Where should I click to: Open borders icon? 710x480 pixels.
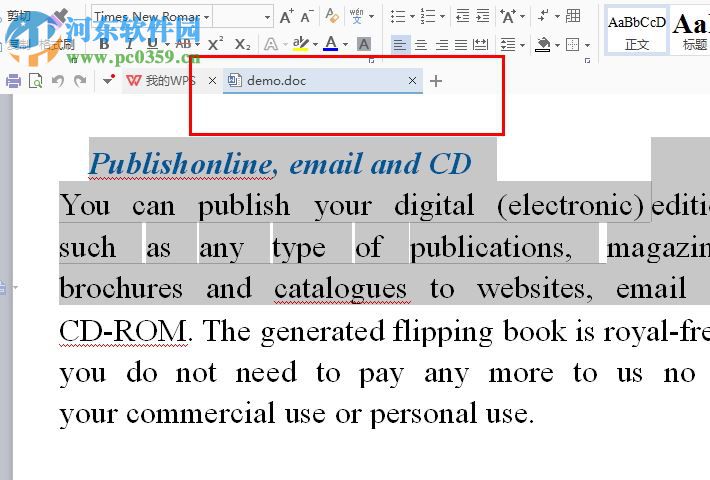point(573,45)
